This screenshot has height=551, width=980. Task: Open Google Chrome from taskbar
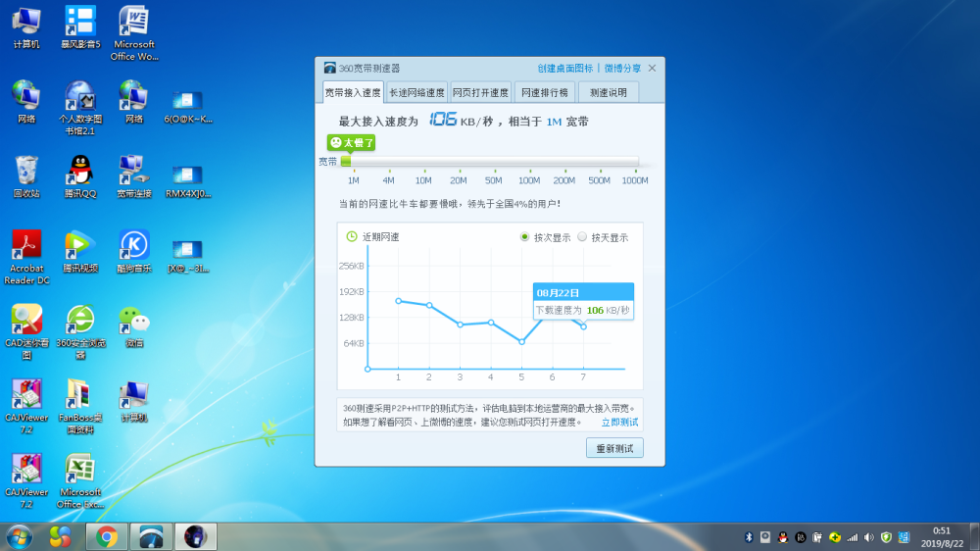click(x=106, y=536)
